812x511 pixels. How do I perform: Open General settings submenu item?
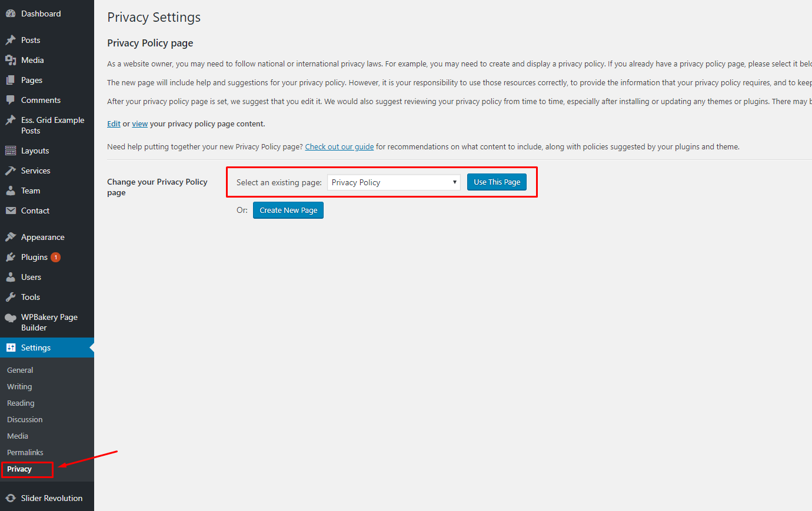pos(20,370)
